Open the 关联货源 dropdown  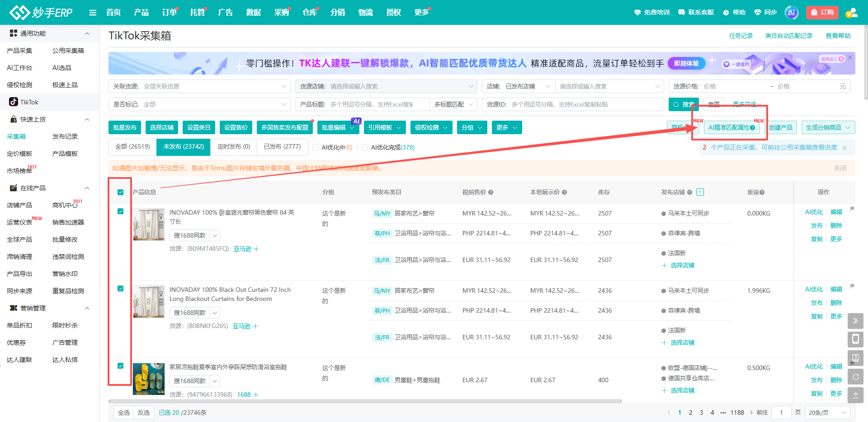(199, 86)
